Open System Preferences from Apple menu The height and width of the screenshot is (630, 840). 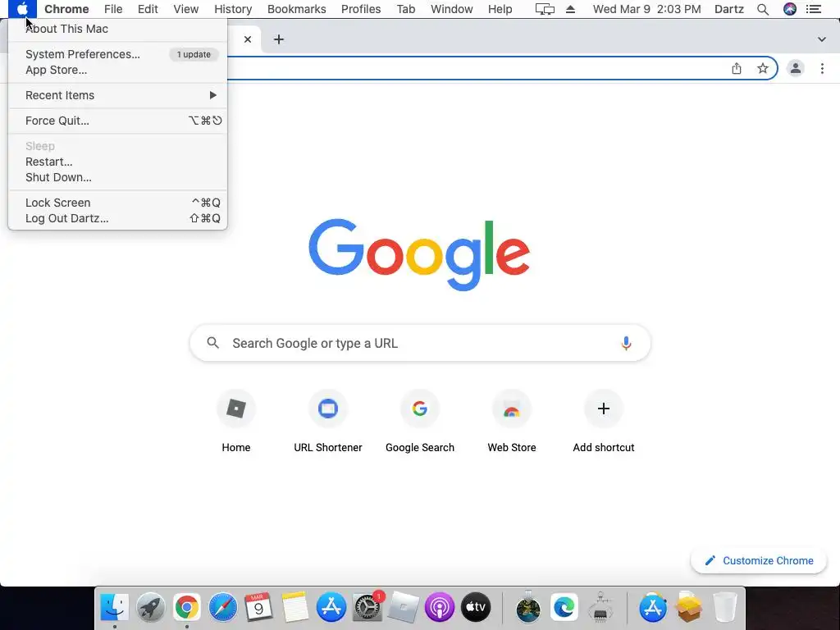click(117, 54)
